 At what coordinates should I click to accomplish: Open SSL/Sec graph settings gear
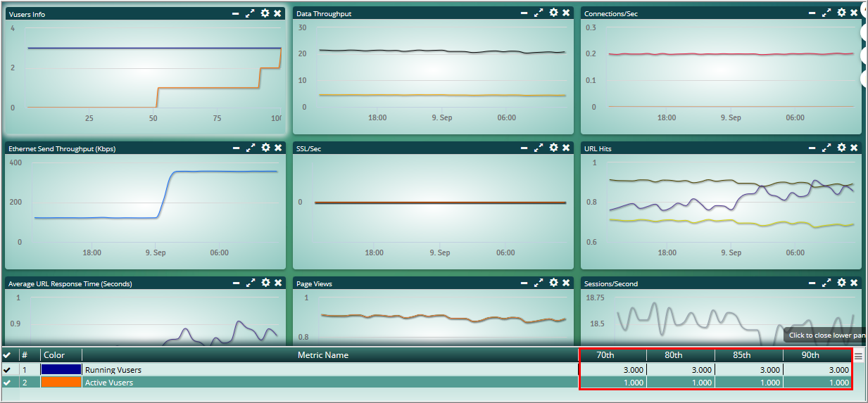[553, 148]
